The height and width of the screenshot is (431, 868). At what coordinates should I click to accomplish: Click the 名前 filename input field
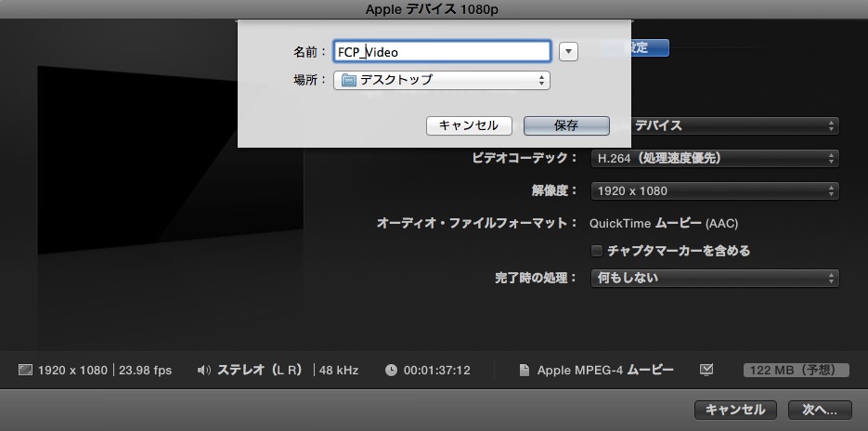(442, 51)
